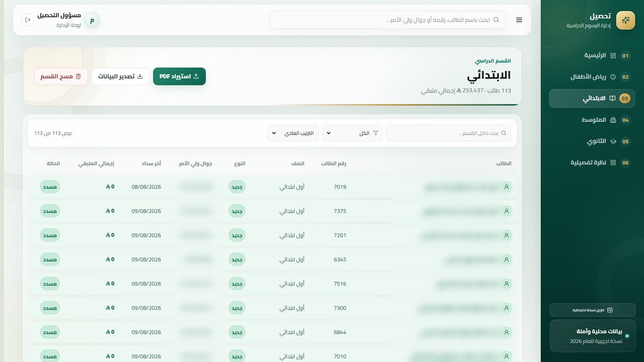Click الحالة column header
644x362 pixels.
(x=53, y=163)
